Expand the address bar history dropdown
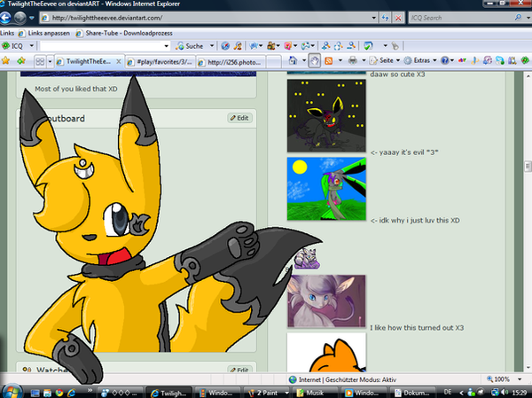532x398 pixels. (x=373, y=18)
